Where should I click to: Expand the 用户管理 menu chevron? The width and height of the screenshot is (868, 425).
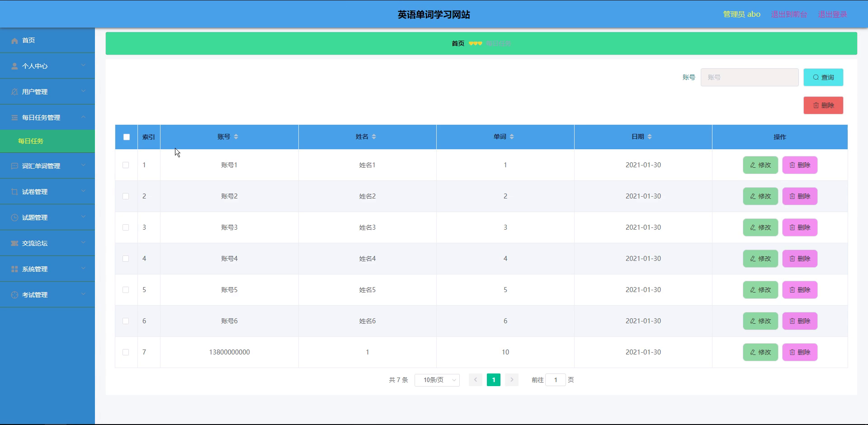point(83,91)
